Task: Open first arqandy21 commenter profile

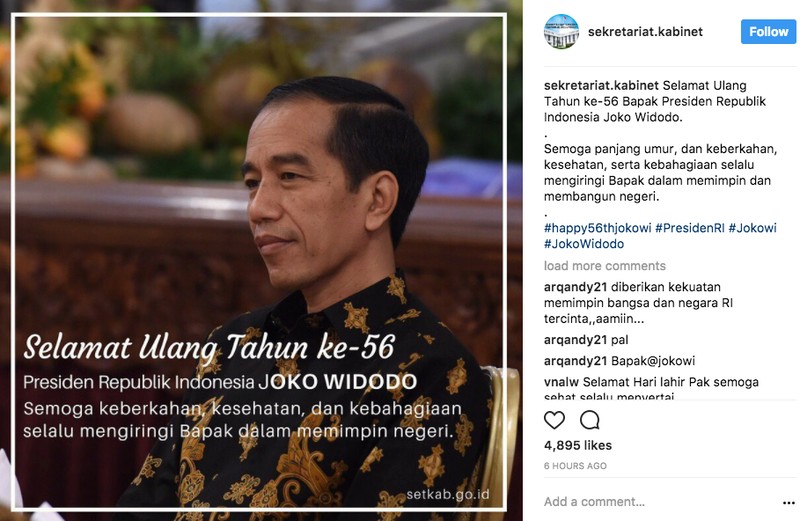Action: [x=576, y=287]
